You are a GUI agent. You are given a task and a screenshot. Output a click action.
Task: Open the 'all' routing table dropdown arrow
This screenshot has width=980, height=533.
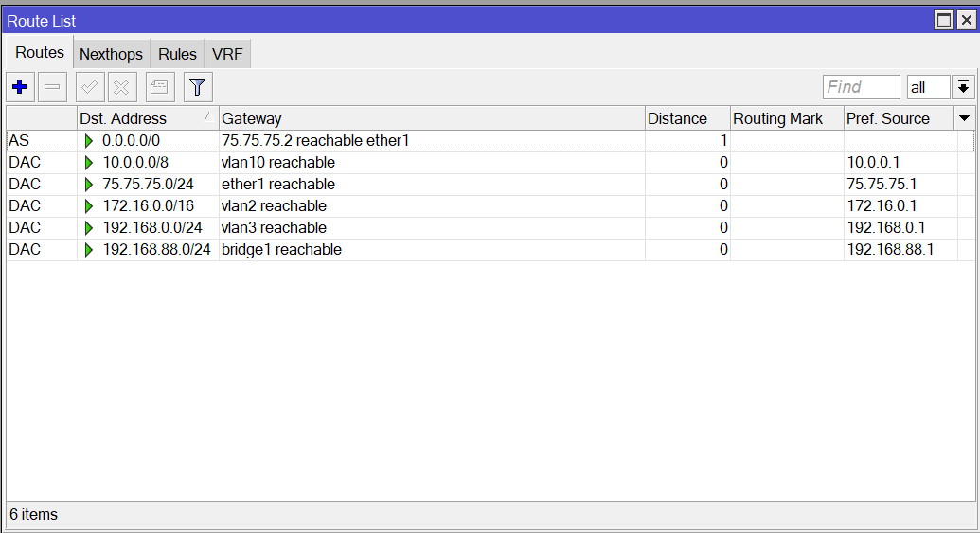tap(963, 87)
